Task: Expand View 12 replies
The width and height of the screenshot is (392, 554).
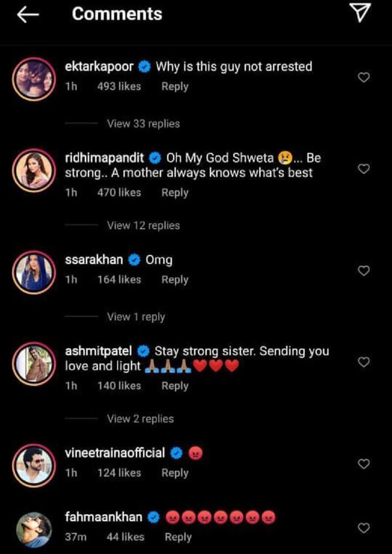Action: [143, 226]
